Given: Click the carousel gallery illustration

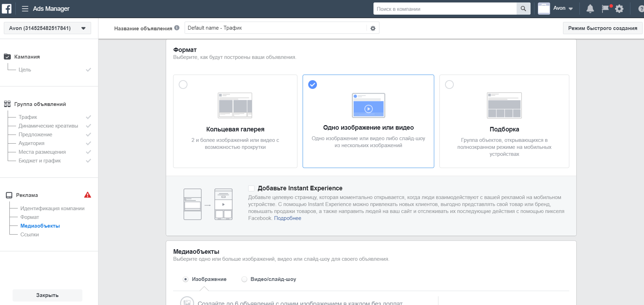Looking at the screenshot, I should (x=235, y=105).
